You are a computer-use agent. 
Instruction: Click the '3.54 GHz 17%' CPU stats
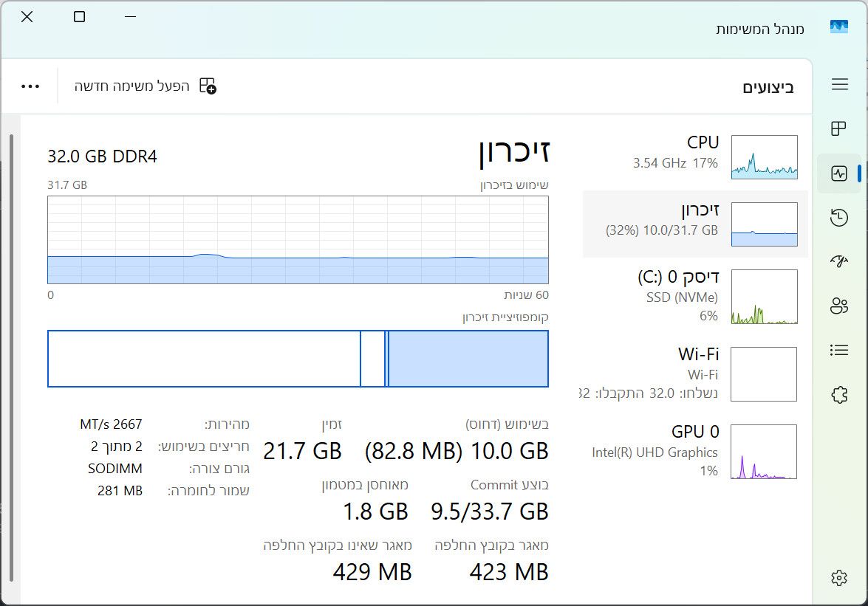[675, 163]
